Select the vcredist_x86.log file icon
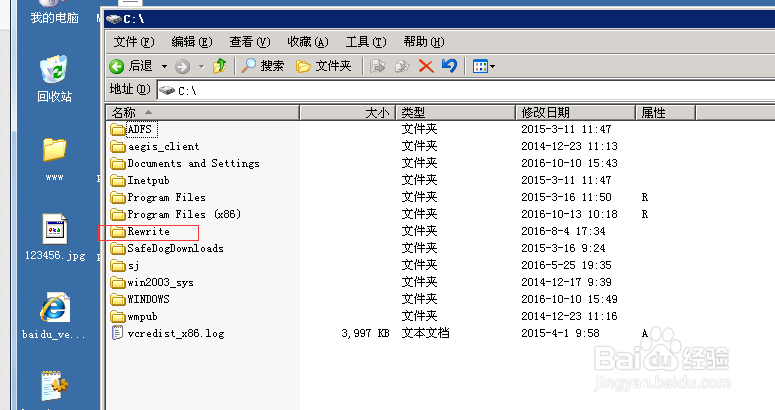775x410 pixels. [117, 333]
